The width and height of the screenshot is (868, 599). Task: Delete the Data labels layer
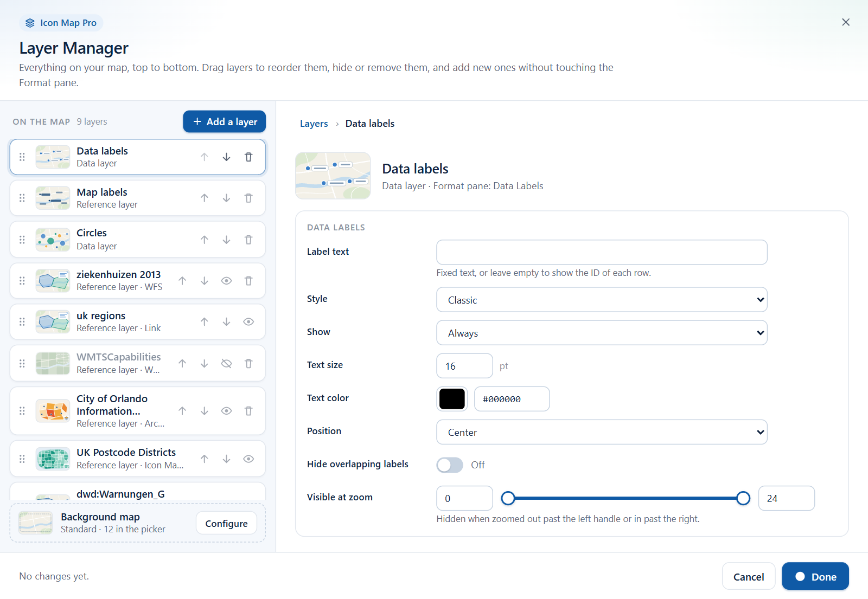248,157
